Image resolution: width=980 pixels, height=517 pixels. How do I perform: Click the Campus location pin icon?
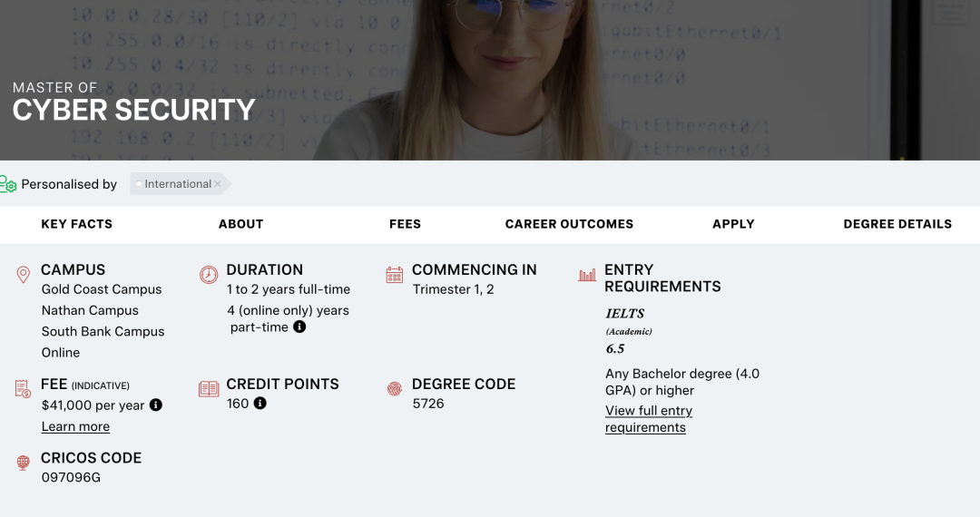tap(24, 274)
